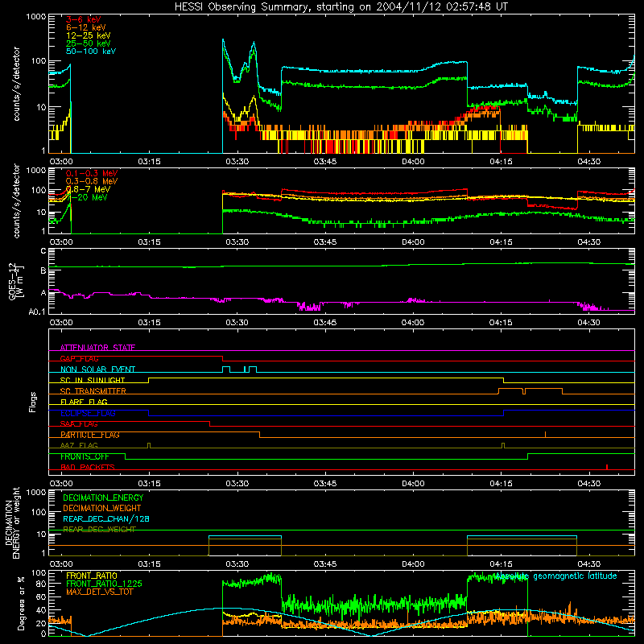The image size is (644, 644).
Task: Click the REAR_DEC_WEIGHT legend label
Action: click(99, 530)
